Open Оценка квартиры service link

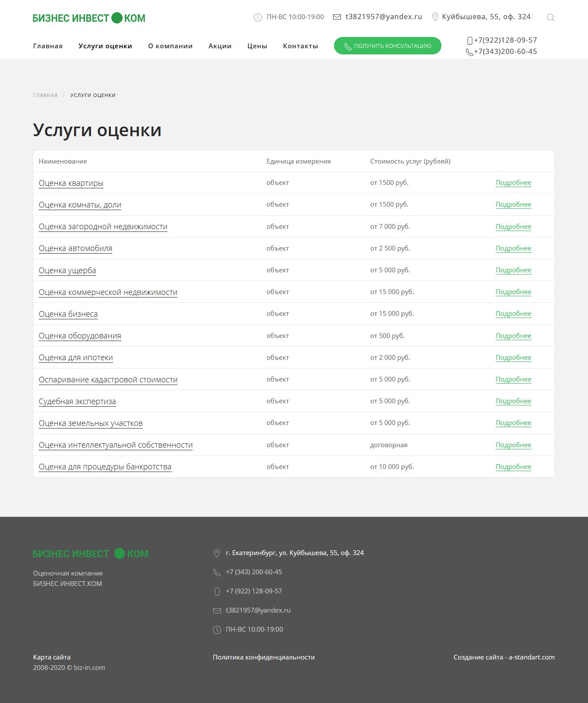click(x=71, y=183)
